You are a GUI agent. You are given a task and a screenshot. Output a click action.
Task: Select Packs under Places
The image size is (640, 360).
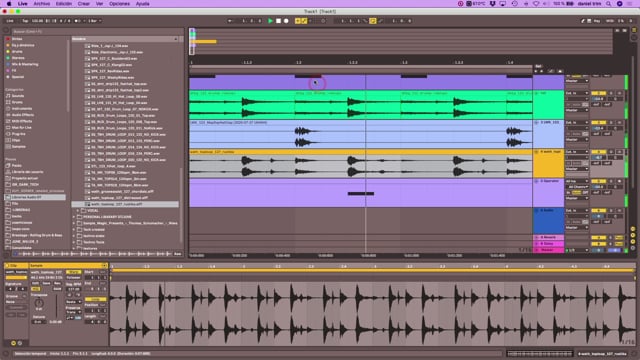tap(16, 166)
